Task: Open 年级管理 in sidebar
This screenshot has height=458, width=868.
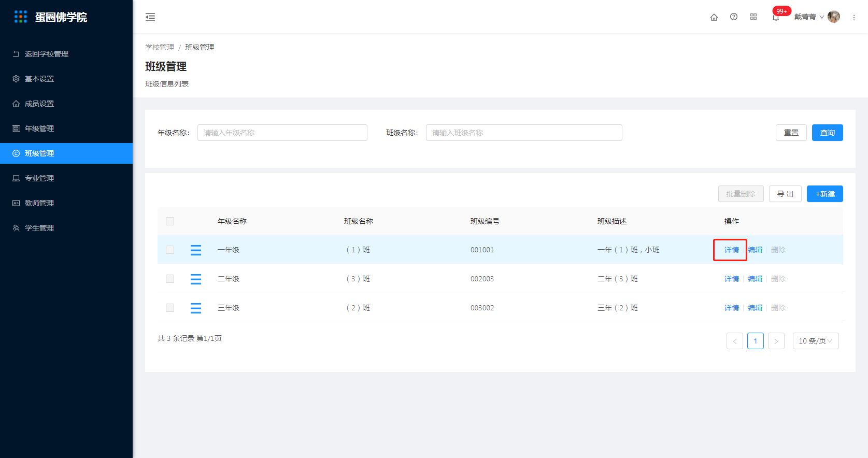Action: point(66,128)
